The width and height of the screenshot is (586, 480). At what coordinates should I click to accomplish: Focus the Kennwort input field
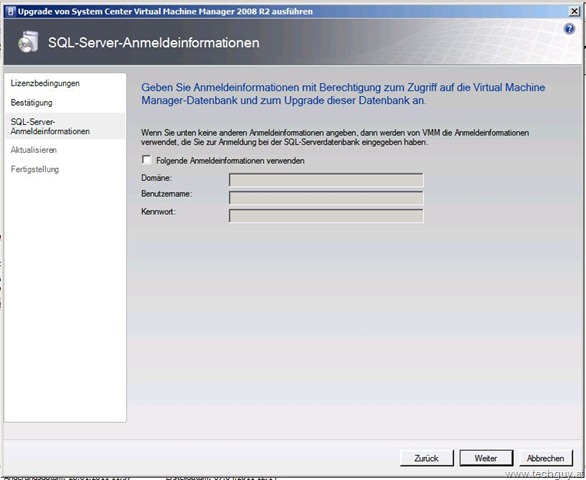click(326, 216)
